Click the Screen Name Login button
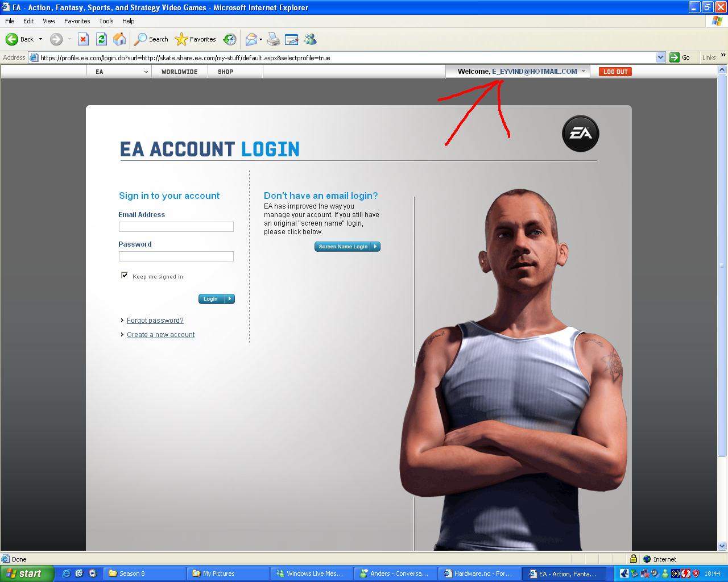 point(347,247)
